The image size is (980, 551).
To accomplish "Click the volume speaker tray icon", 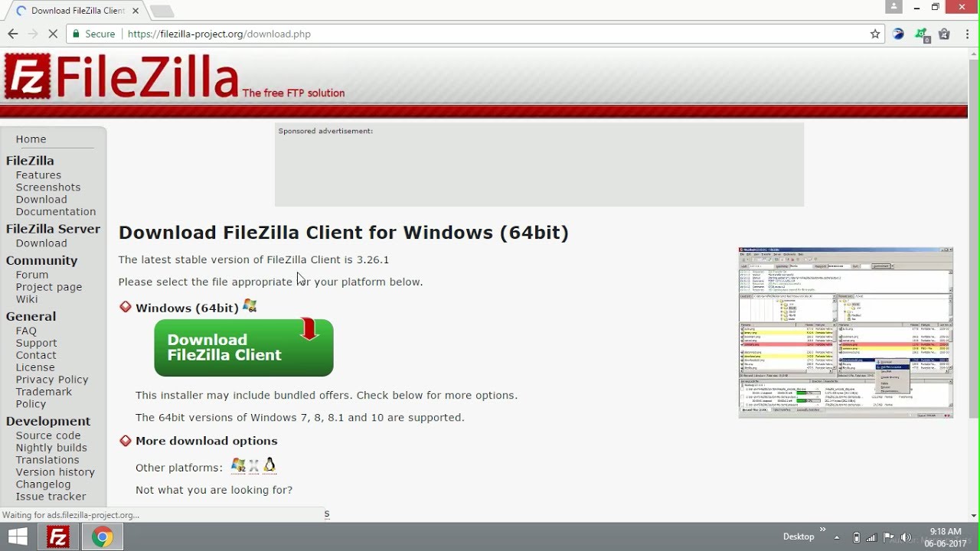I will [x=906, y=537].
